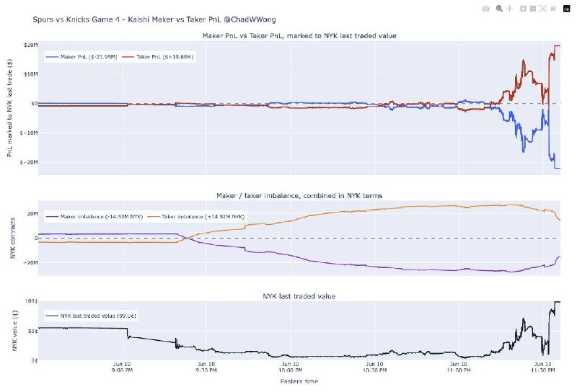Viewport: 577px width, 392px height.
Task: Toggle NYK last traded value legend entry
Action: 91,316
